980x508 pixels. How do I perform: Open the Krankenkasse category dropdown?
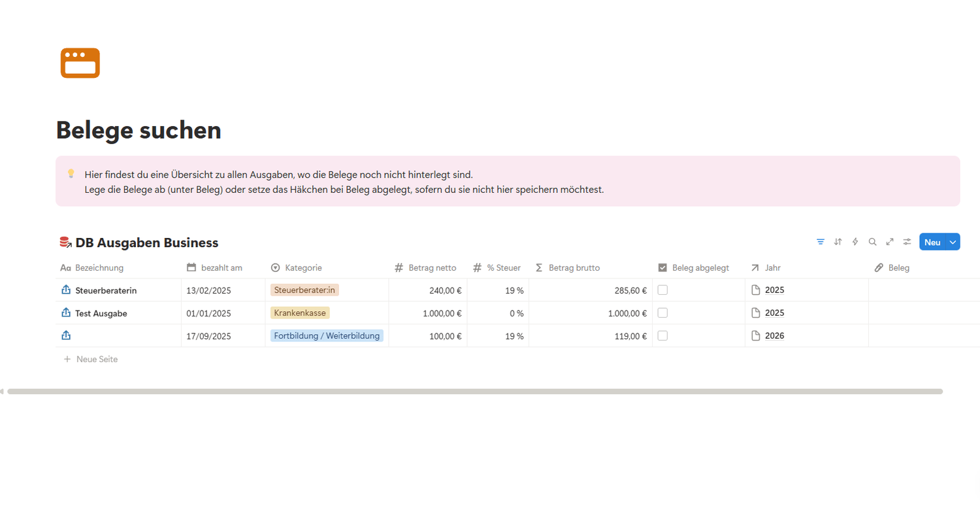click(300, 313)
